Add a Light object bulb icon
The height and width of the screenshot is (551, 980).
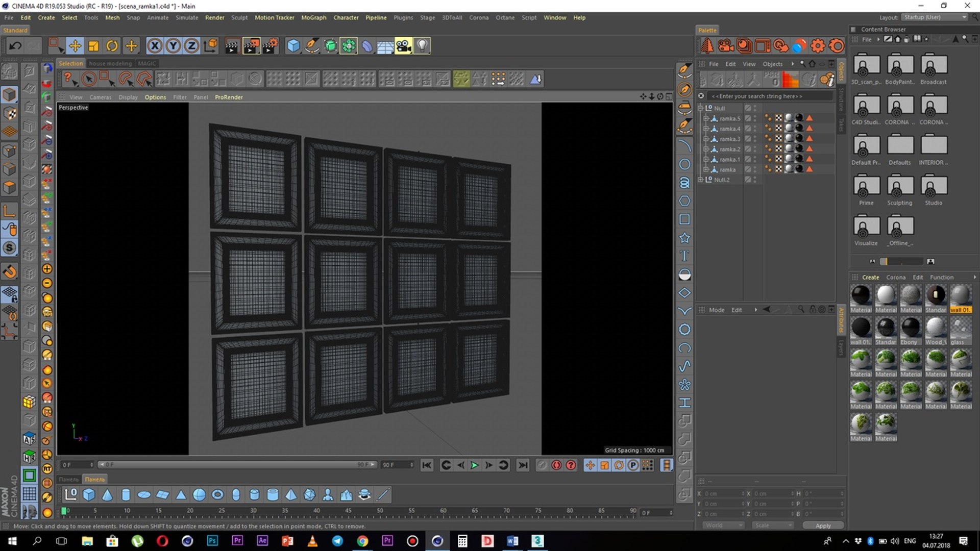point(422,46)
